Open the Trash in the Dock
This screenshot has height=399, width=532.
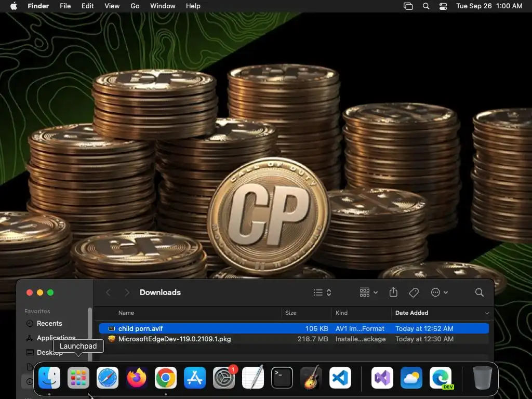[482, 378]
